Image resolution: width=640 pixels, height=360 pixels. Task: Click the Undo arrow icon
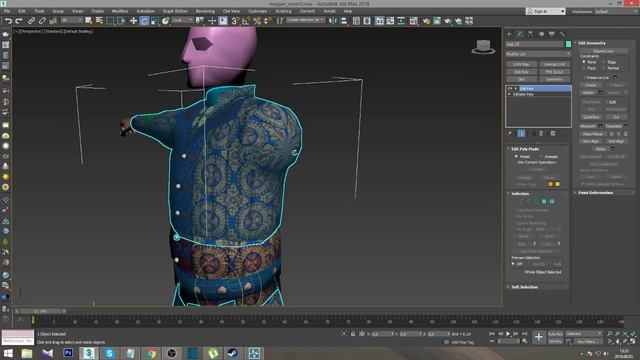coord(8,21)
